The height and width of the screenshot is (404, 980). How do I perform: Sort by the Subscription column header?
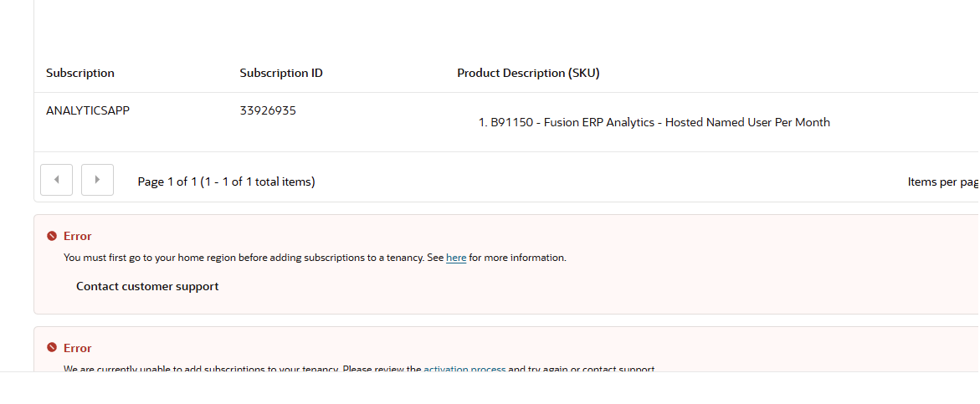pos(80,73)
